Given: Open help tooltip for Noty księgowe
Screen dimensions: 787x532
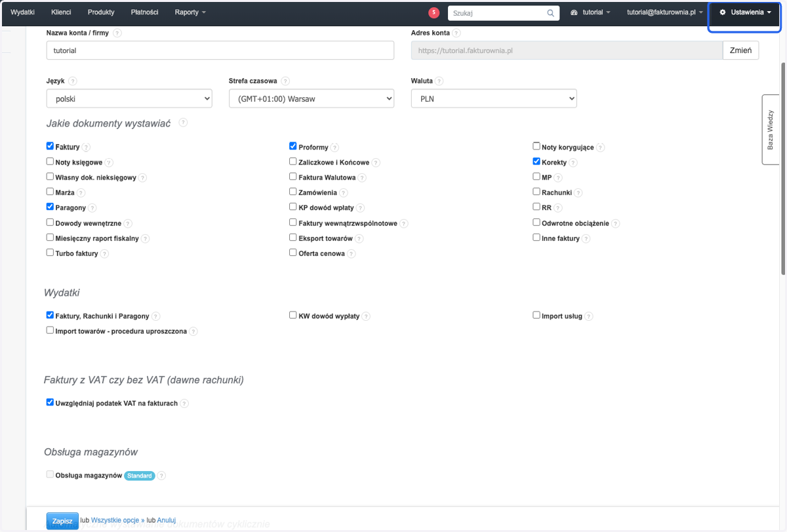Looking at the screenshot, I should [x=109, y=163].
